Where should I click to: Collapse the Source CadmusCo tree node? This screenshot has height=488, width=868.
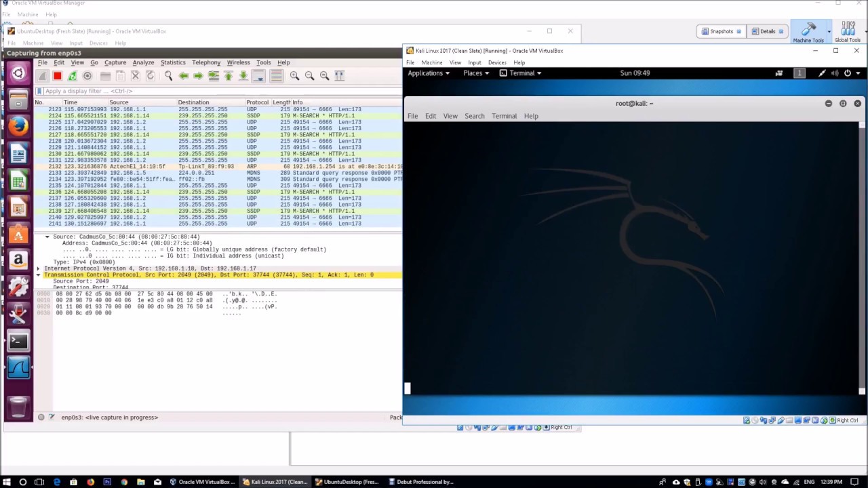[x=47, y=237]
